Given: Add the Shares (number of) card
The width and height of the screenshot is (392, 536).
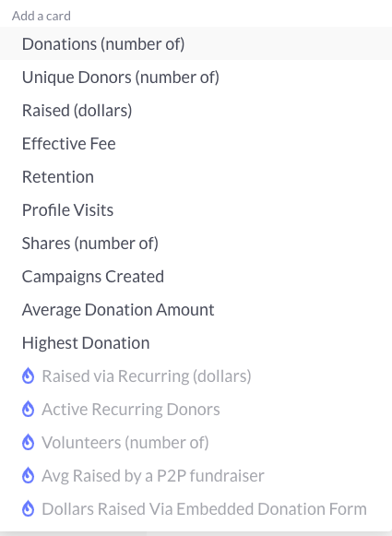Looking at the screenshot, I should (x=196, y=243).
